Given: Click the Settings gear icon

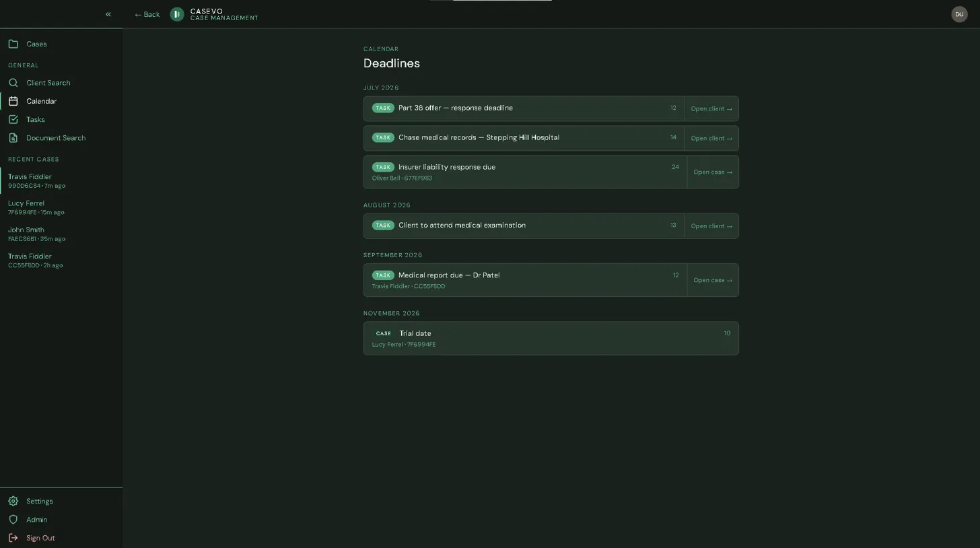Looking at the screenshot, I should (x=13, y=501).
